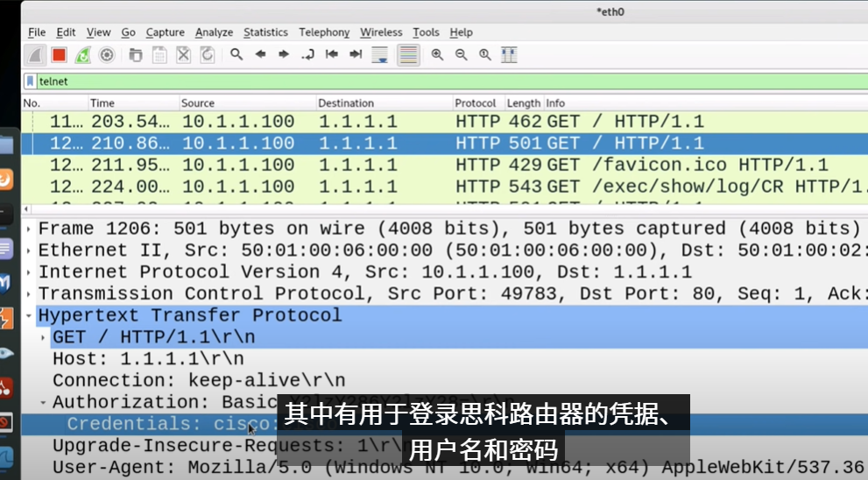The width and height of the screenshot is (868, 480).
Task: Expand the Transmission Control Protocol row
Action: tap(31, 293)
